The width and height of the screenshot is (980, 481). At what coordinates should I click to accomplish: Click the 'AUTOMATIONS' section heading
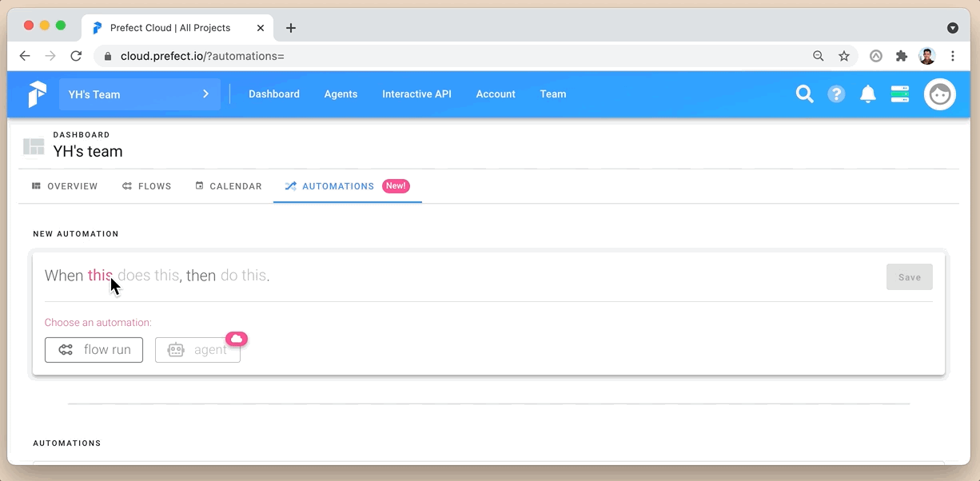coord(67,443)
